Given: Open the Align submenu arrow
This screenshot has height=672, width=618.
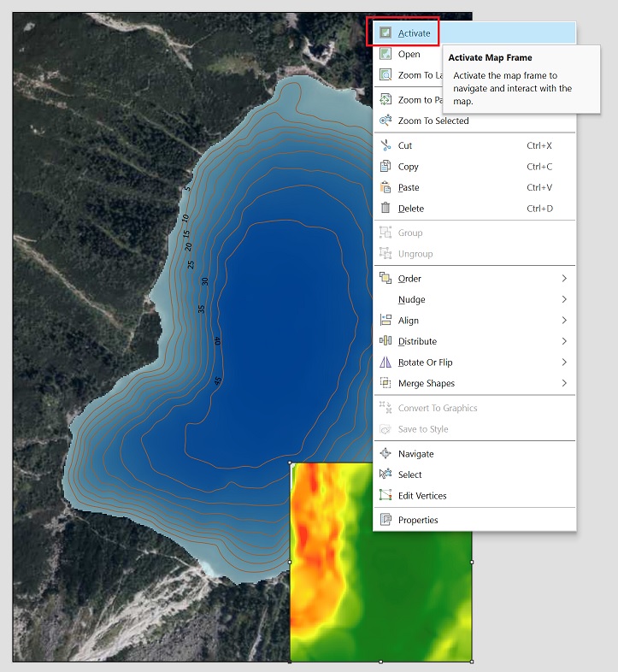Looking at the screenshot, I should point(564,321).
